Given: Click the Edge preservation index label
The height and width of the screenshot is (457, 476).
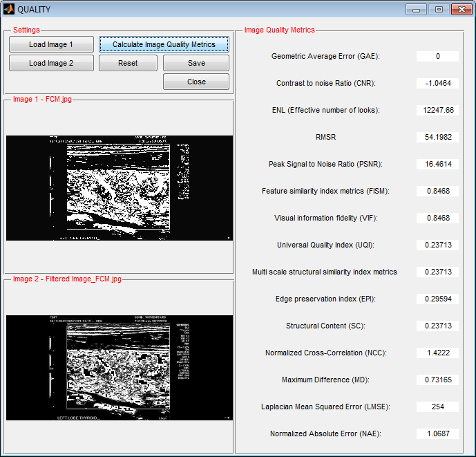Looking at the screenshot, I should (325, 299).
